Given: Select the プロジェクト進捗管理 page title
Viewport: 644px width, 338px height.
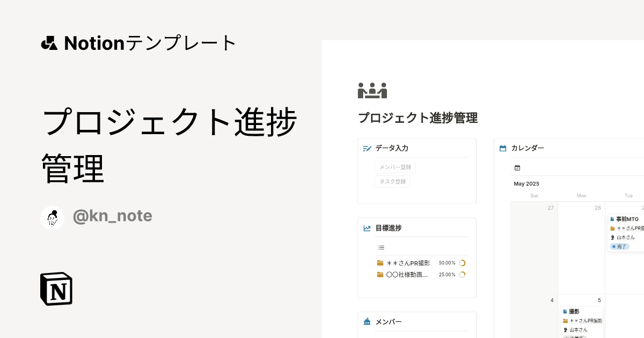Looking at the screenshot, I should 418,118.
